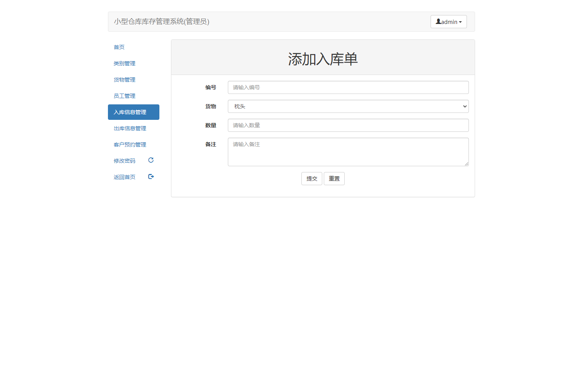583x392 pixels.
Task: Click the user icon in admin button
Action: pos(438,22)
